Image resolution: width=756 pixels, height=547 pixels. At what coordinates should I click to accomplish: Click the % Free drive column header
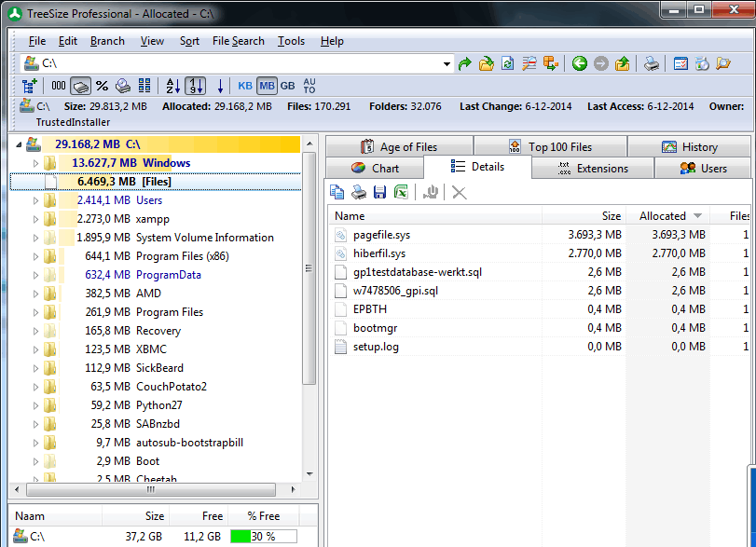point(263,516)
